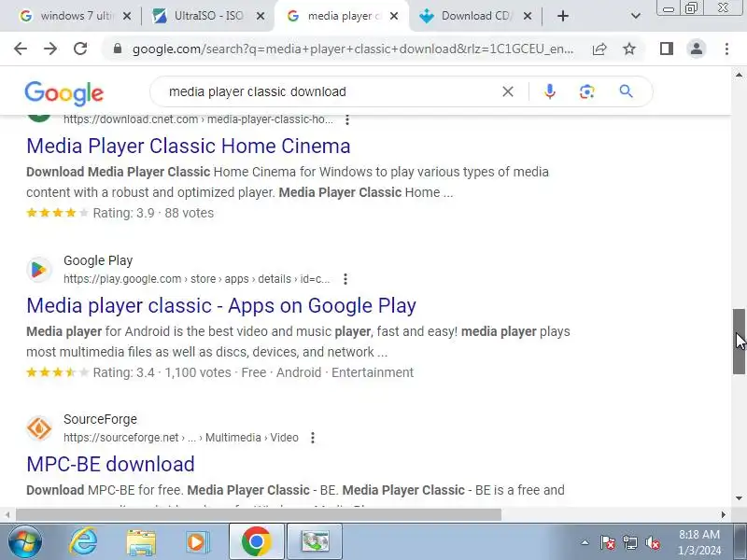
Task: Click the vertical scrollbar thumb
Action: pos(739,342)
